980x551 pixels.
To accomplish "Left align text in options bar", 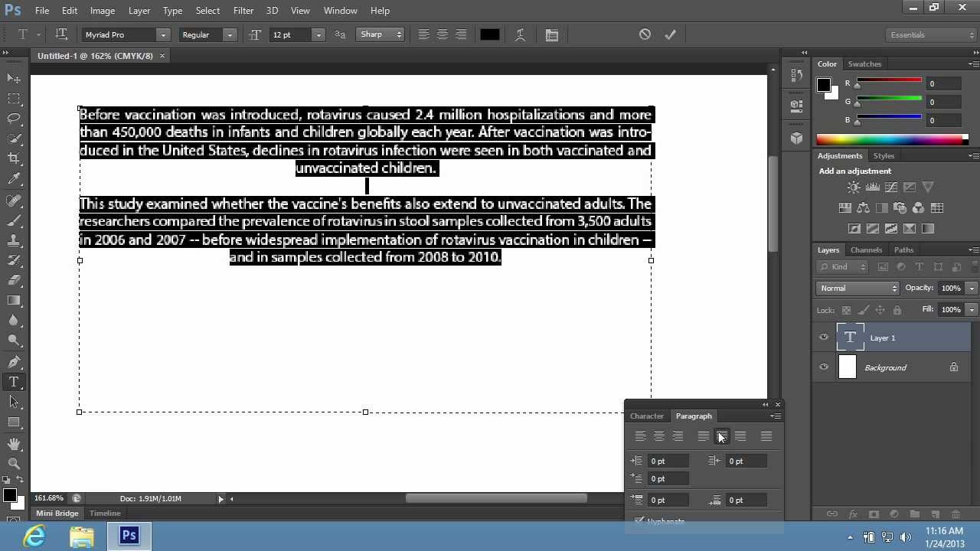I will coord(423,34).
